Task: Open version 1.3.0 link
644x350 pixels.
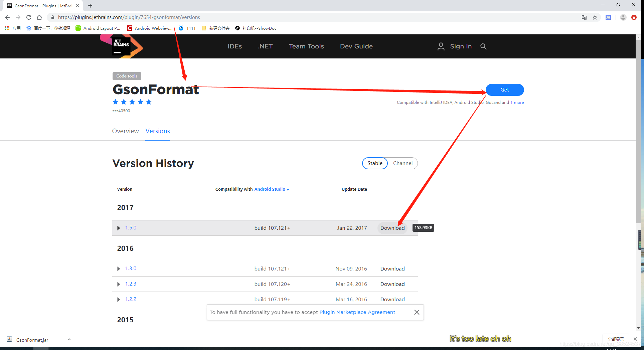Action: pyautogui.click(x=131, y=269)
